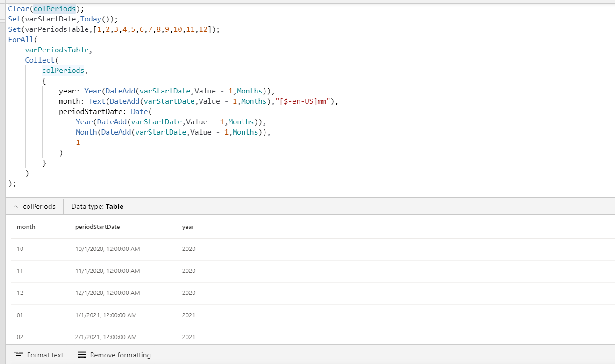Click the year column header

coord(188,227)
